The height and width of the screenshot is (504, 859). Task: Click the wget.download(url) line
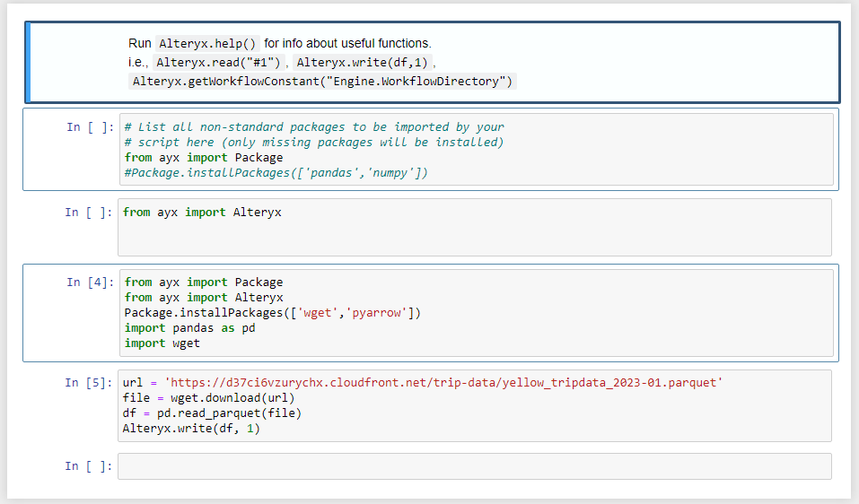coord(208,398)
